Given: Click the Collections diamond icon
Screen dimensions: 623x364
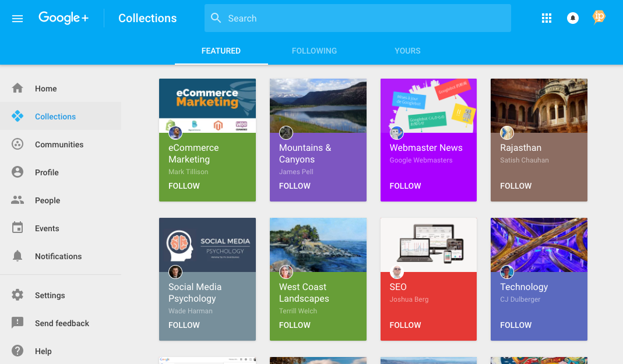Looking at the screenshot, I should 17,116.
